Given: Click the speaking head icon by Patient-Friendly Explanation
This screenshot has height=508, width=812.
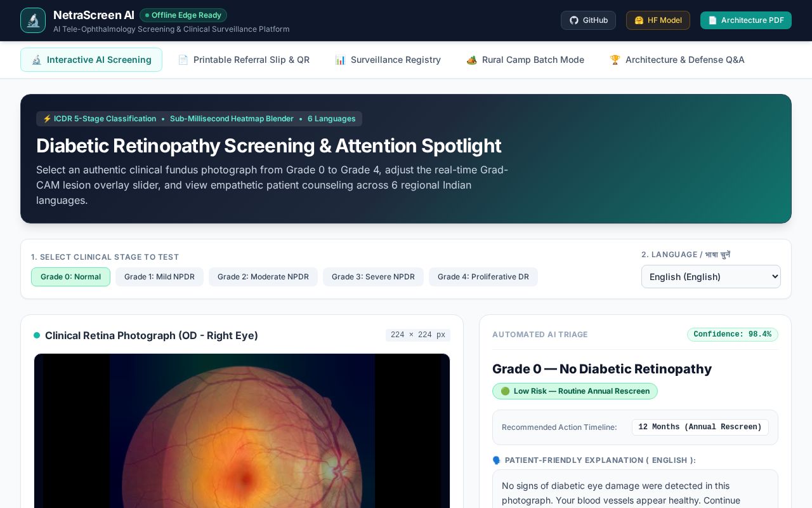Looking at the screenshot, I should [497, 460].
